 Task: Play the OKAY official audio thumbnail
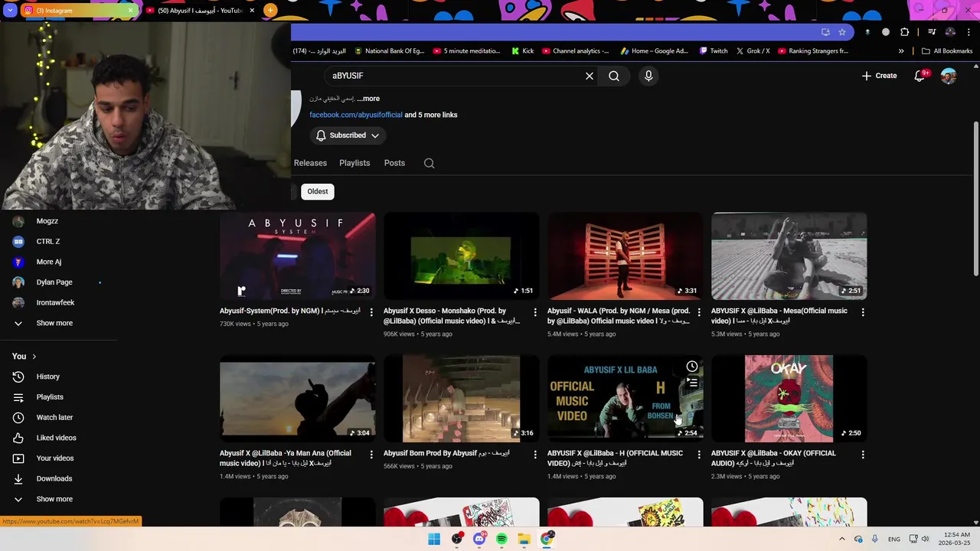tap(789, 398)
